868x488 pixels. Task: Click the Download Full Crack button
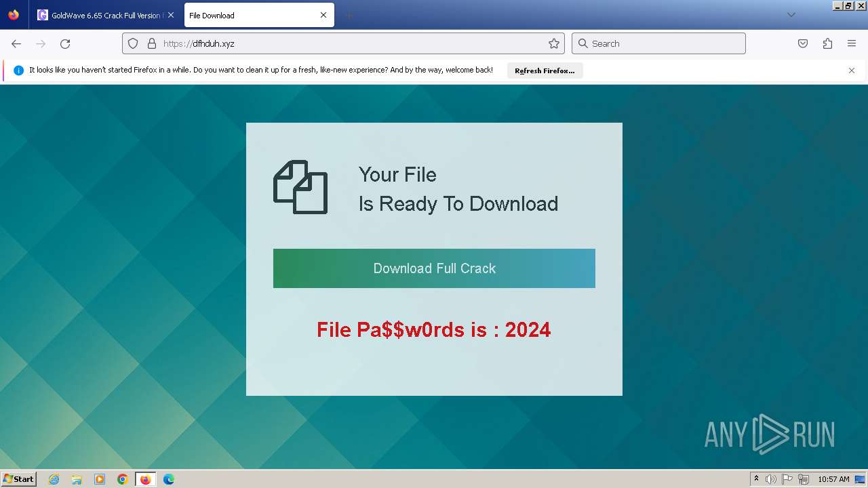pyautogui.click(x=434, y=268)
